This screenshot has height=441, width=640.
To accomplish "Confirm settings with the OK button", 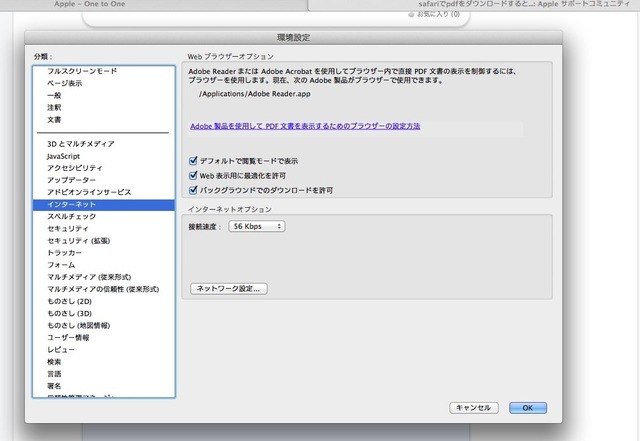I will (528, 408).
